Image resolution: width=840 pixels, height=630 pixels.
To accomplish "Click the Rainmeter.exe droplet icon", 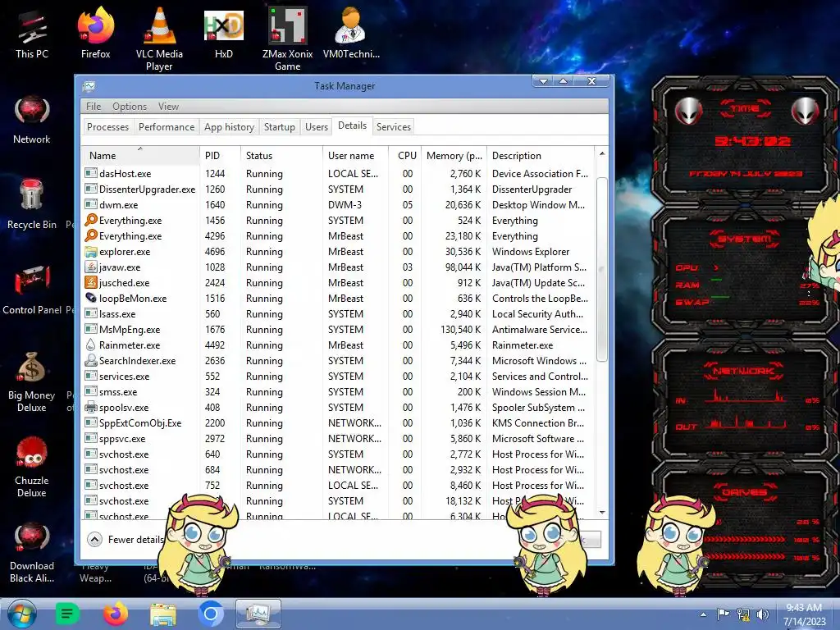I will click(91, 345).
